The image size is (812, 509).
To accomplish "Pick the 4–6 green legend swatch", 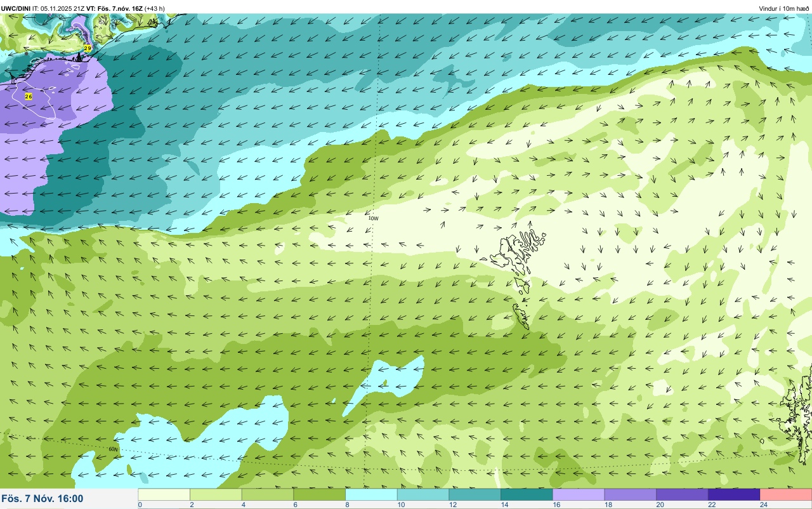I will point(268,494).
